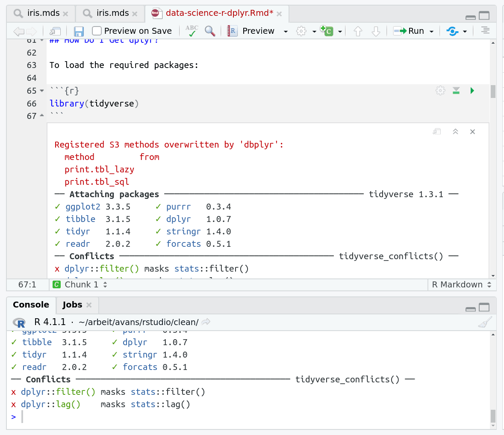The image size is (504, 435).
Task: Enable the Preview on Save checkbox
Action: (96, 30)
